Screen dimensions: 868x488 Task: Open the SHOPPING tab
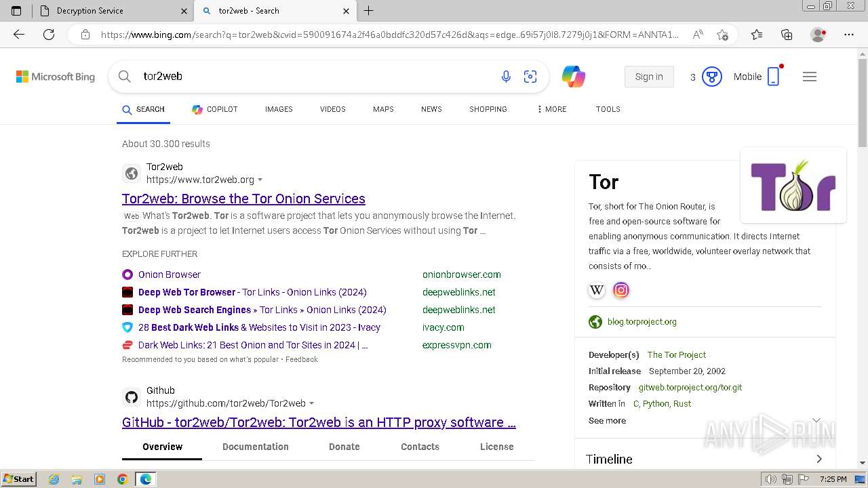tap(488, 109)
